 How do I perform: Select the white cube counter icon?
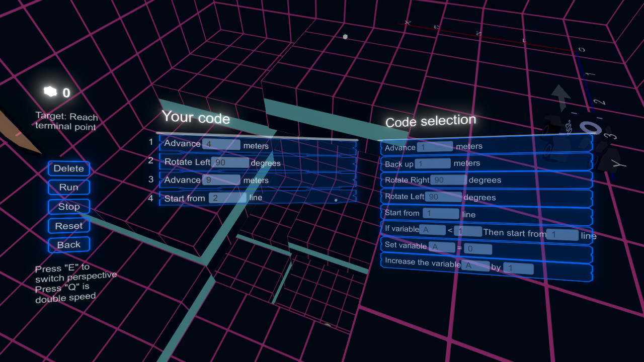(50, 92)
